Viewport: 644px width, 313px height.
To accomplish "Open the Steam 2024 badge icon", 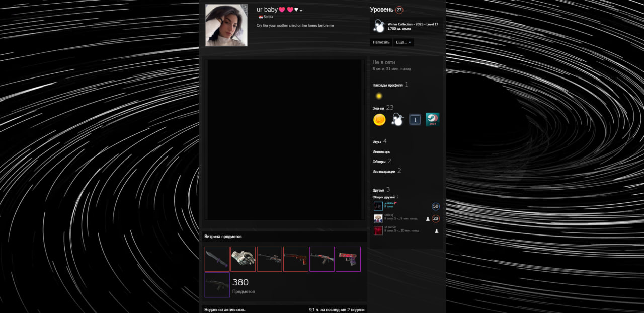I will coord(432,120).
